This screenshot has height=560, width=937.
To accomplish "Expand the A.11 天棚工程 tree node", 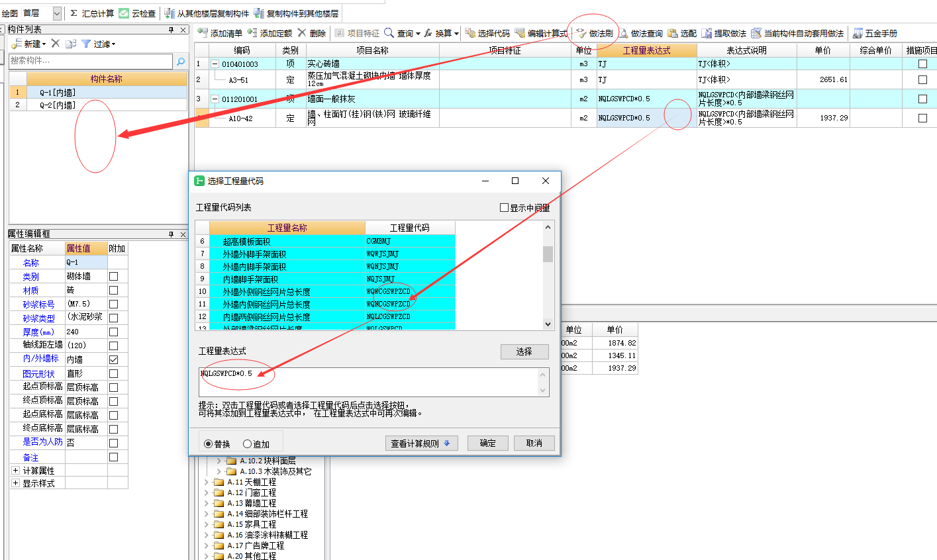I will pyautogui.click(x=207, y=482).
